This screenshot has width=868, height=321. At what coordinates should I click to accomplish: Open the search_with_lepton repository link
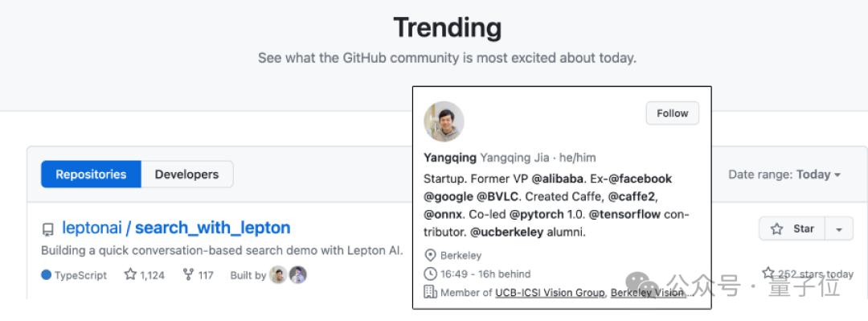(212, 228)
